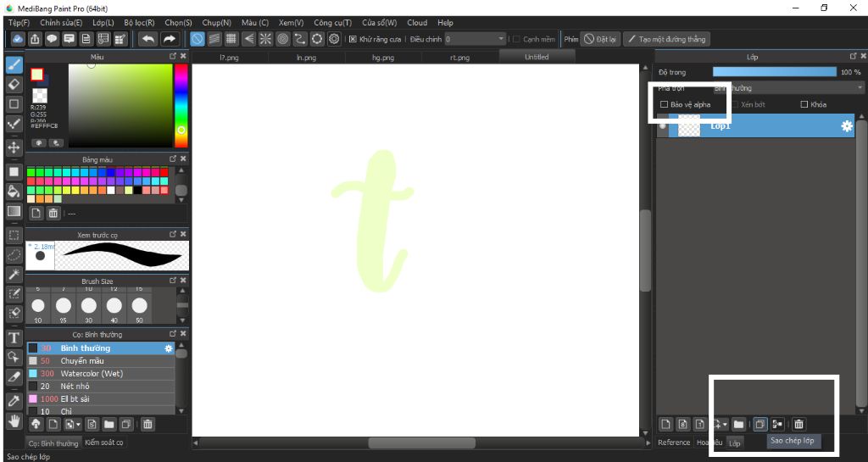This screenshot has height=462, width=868.
Task: Choose brush size 30 preset
Action: tap(88, 309)
